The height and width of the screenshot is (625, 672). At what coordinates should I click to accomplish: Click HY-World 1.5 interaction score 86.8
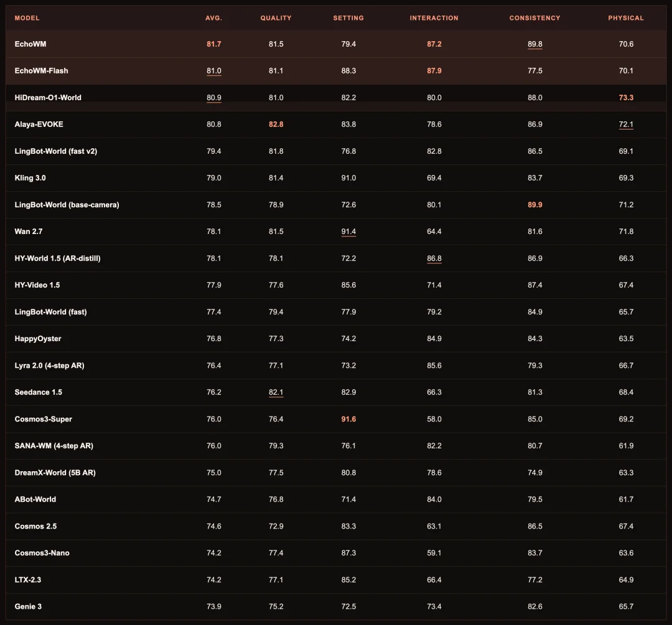point(434,258)
